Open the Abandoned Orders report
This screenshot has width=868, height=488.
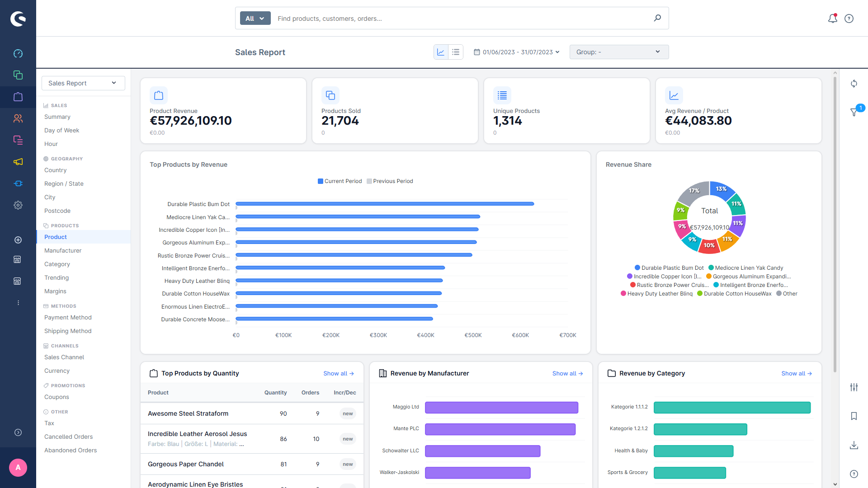click(x=71, y=450)
